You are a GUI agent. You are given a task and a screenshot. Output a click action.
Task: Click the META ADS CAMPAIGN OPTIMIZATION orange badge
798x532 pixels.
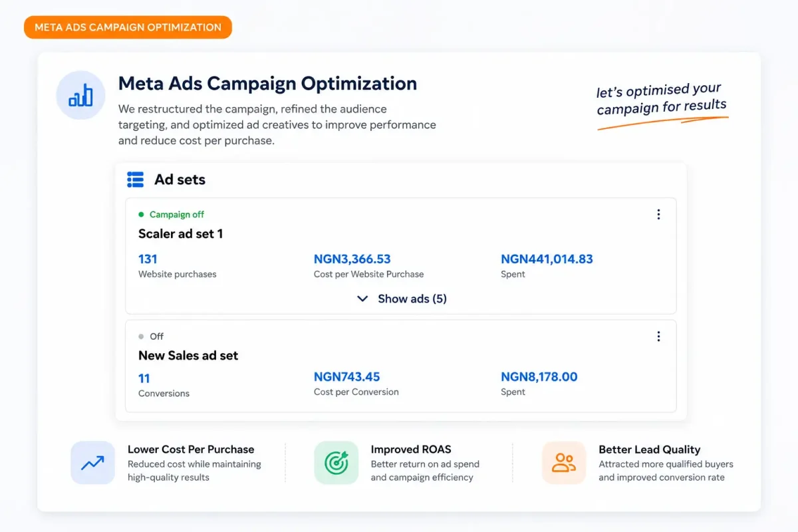coord(128,27)
